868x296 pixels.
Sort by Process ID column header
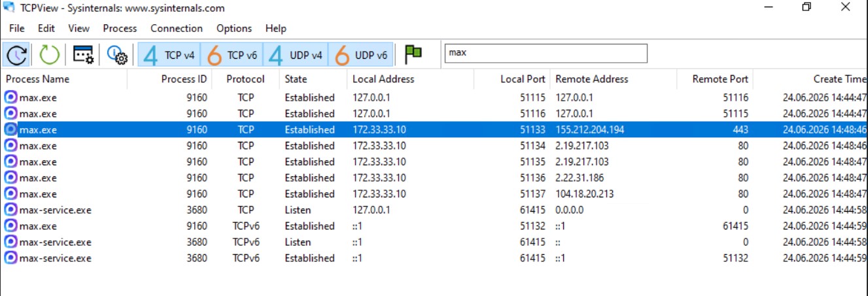(169, 79)
